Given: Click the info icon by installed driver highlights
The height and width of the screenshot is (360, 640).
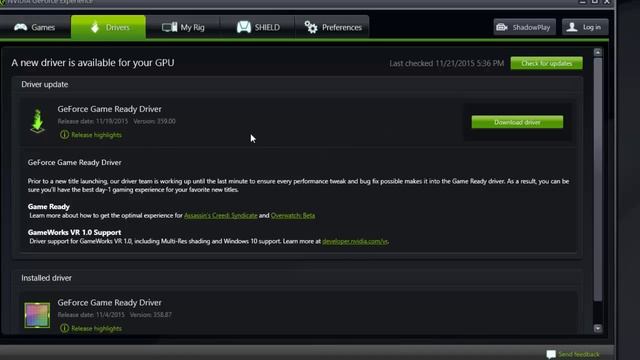Looking at the screenshot, I should 64,328.
